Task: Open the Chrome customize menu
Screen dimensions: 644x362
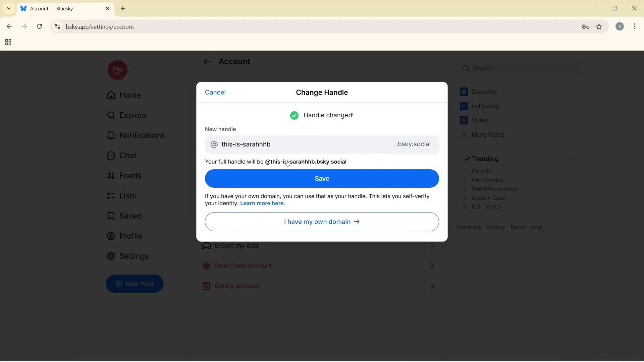Action: (635, 26)
